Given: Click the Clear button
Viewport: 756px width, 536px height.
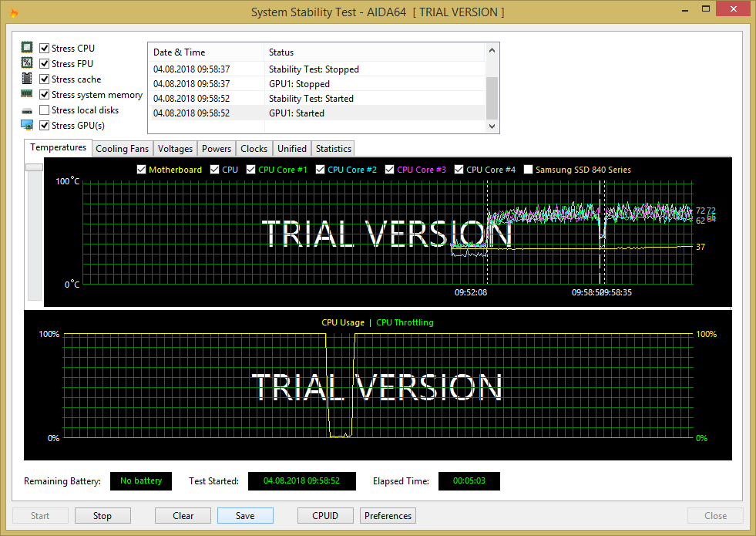Looking at the screenshot, I should click(183, 516).
